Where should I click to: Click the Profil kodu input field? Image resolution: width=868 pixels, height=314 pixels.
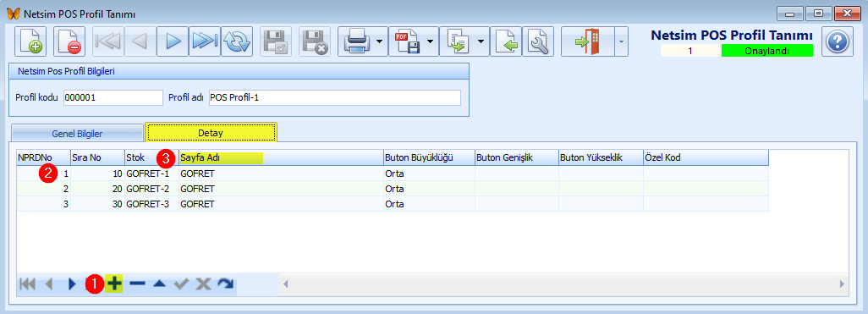tap(113, 97)
